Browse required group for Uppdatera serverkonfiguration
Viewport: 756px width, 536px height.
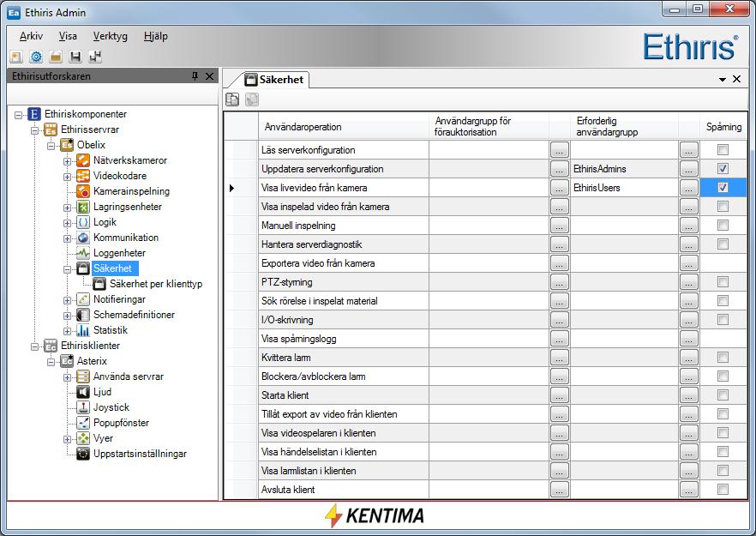pyautogui.click(x=689, y=169)
